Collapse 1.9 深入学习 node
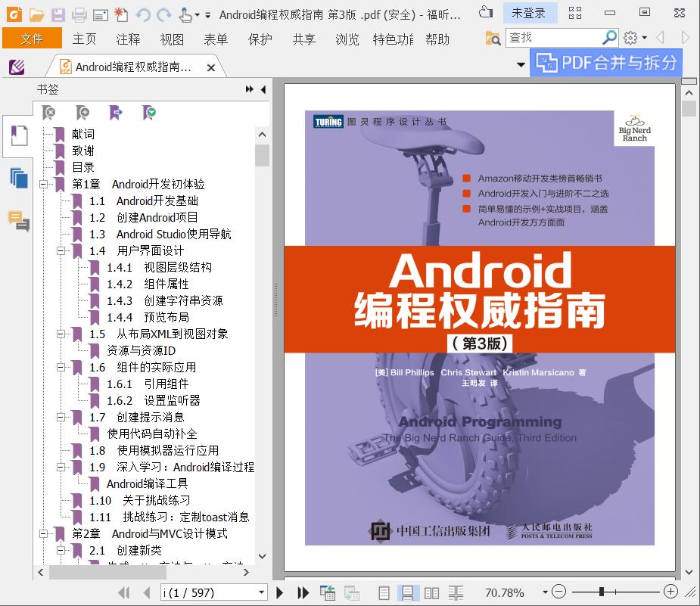700x606 pixels. (61, 468)
